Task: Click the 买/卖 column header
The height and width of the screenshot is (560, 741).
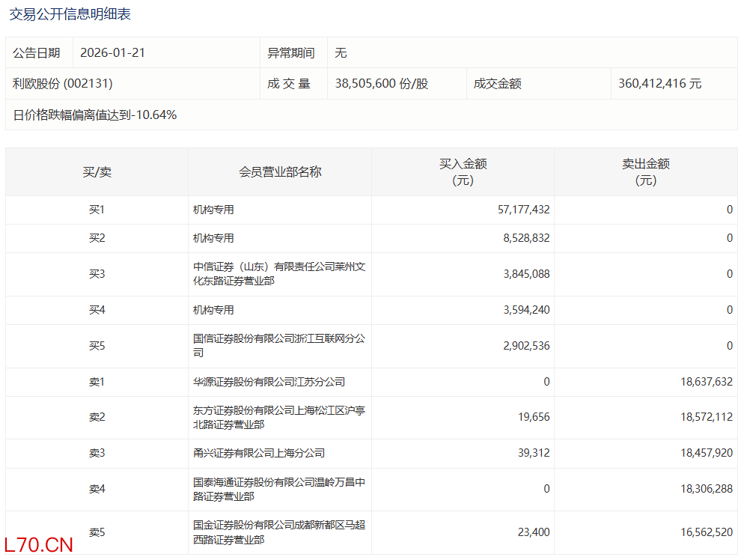Action: click(97, 172)
